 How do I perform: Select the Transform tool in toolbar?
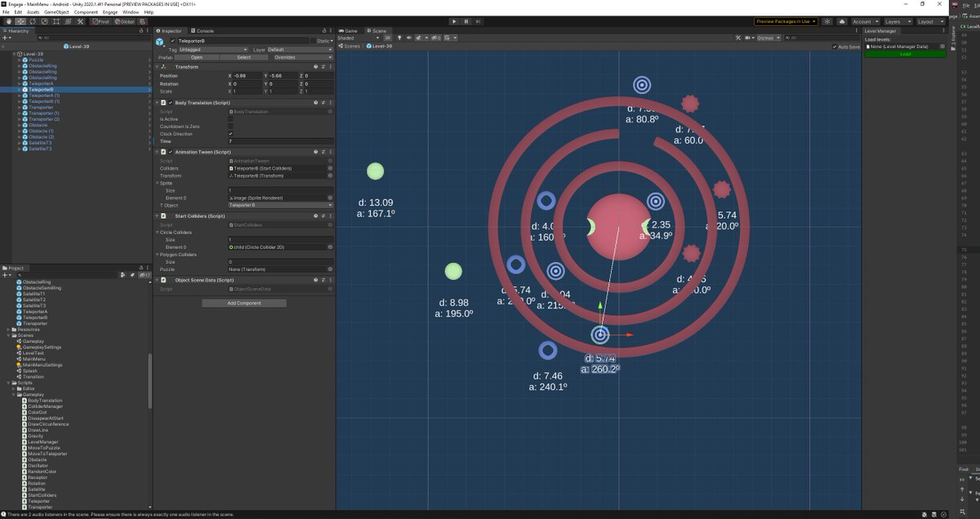point(68,21)
